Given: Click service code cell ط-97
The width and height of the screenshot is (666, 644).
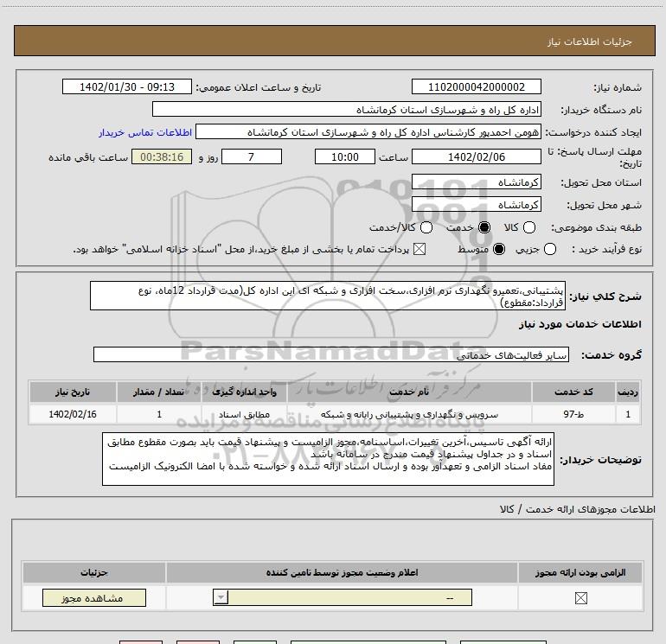Looking at the screenshot, I should (x=573, y=414).
